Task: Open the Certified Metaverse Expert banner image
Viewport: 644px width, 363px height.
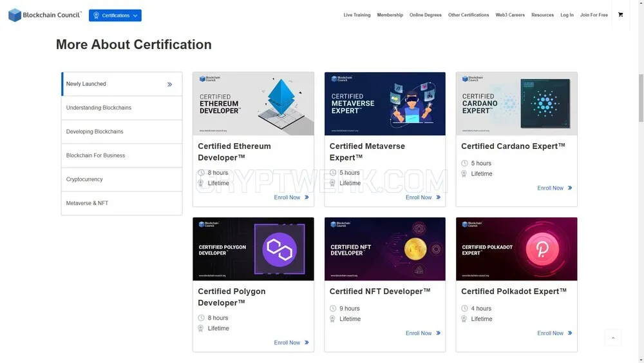Action: pos(385,104)
